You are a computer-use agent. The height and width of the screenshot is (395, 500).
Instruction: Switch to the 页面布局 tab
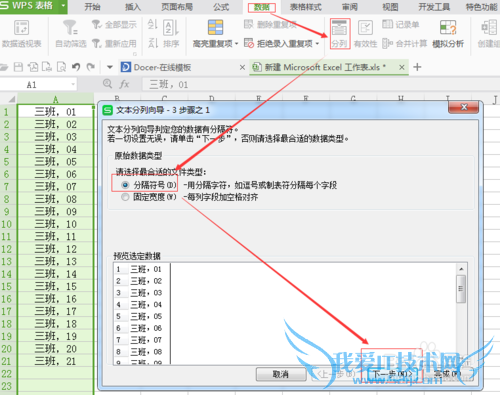click(177, 7)
